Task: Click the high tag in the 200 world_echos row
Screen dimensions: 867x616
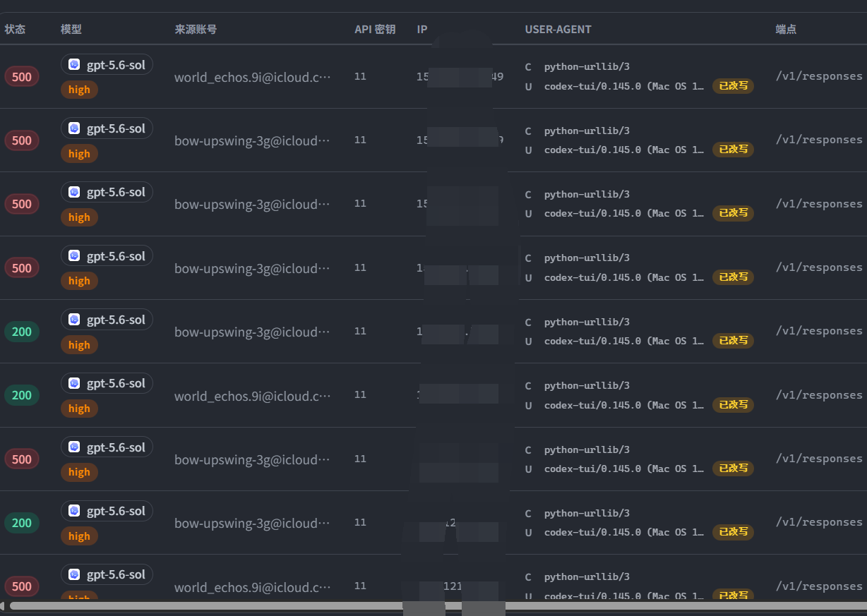Action: pos(79,409)
